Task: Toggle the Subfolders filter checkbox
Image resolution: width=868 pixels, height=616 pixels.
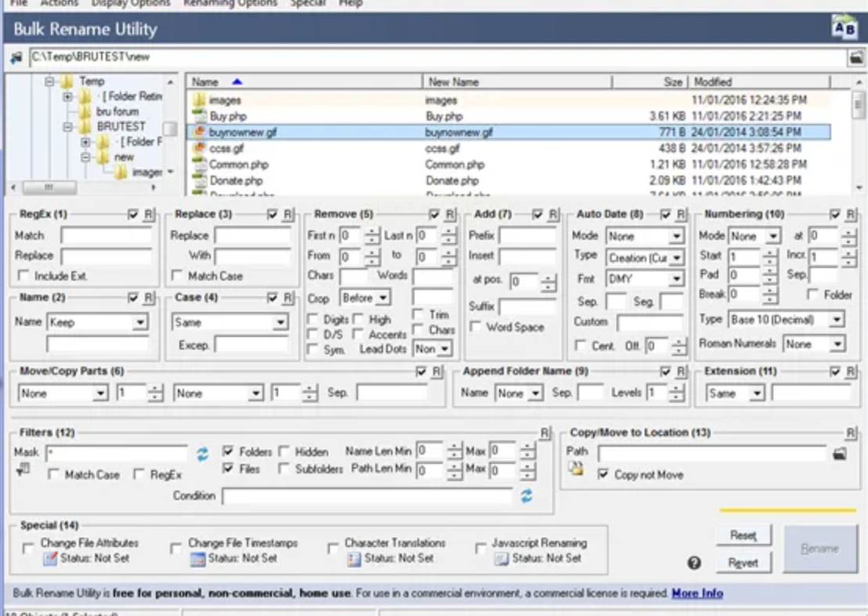Action: click(x=285, y=469)
